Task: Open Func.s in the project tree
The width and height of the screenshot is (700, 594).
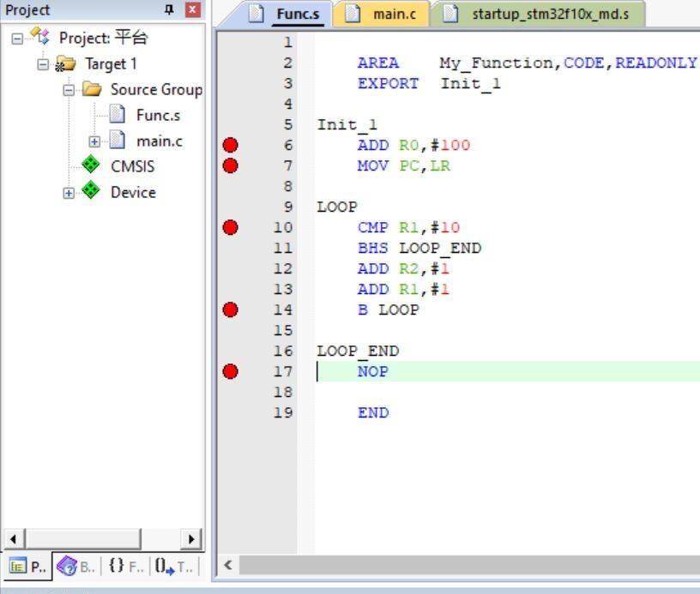Action: click(158, 116)
